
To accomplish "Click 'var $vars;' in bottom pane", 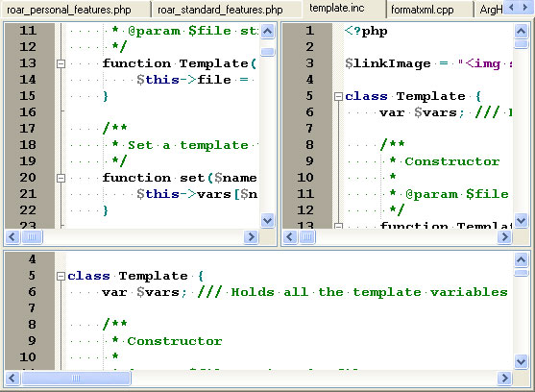I will click(x=144, y=292).
